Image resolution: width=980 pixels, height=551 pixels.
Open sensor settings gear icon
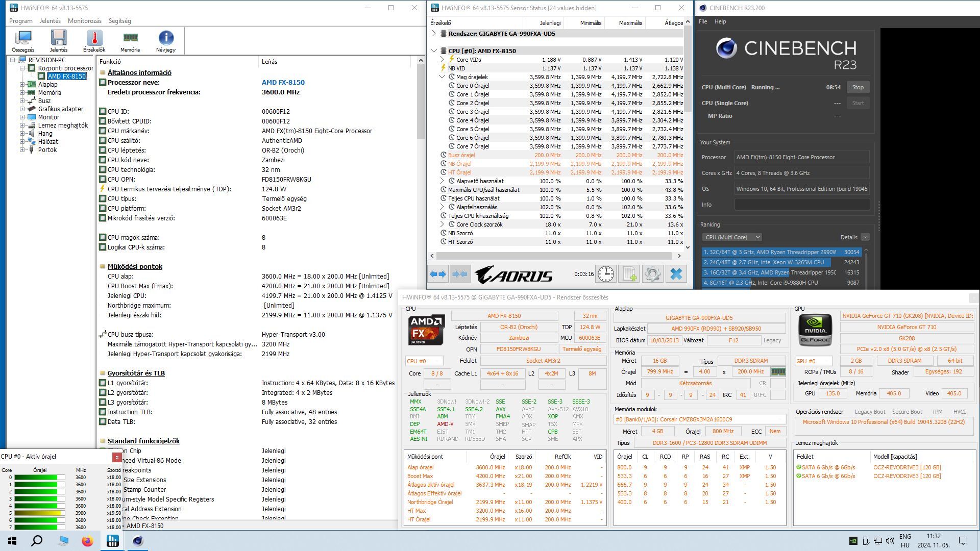coord(652,274)
